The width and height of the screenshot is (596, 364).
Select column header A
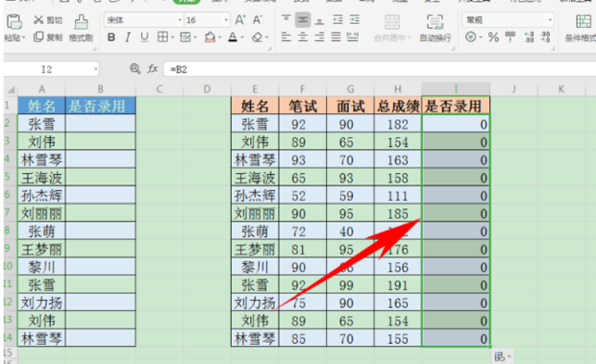pyautogui.click(x=41, y=89)
